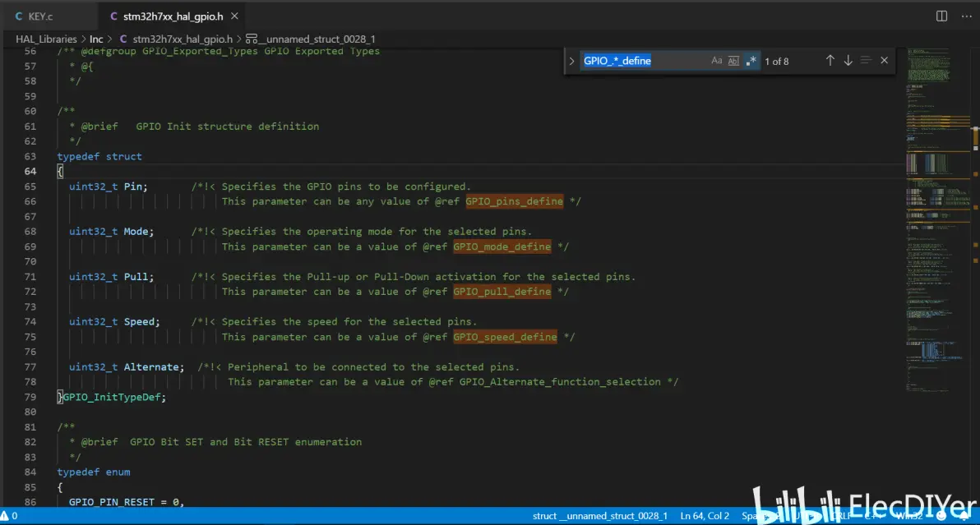Close the find widget
Viewport: 980px width, 525px height.
(x=885, y=61)
